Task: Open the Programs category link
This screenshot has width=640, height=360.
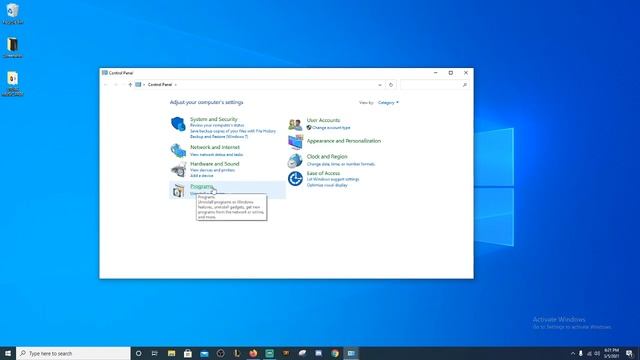Action: tap(202, 187)
